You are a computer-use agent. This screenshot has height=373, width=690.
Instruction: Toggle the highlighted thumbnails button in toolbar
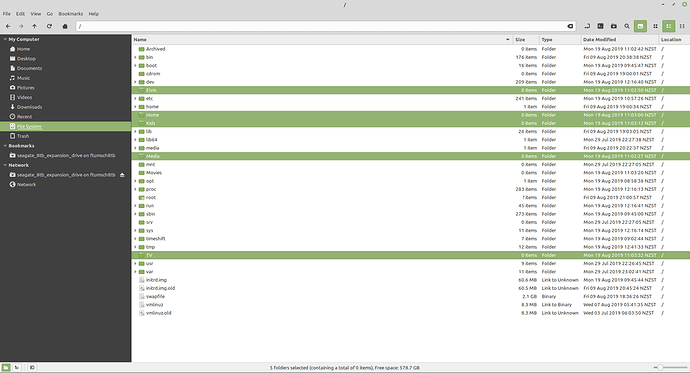coord(640,26)
